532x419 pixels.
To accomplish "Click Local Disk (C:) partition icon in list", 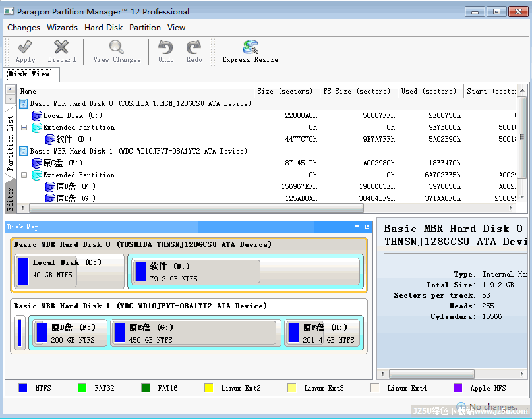I will (37, 115).
